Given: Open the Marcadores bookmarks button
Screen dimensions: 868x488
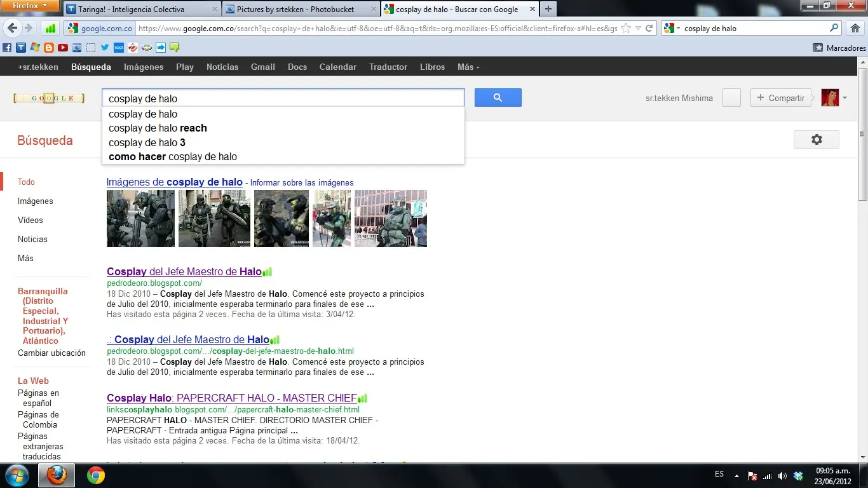Looking at the screenshot, I should point(839,48).
